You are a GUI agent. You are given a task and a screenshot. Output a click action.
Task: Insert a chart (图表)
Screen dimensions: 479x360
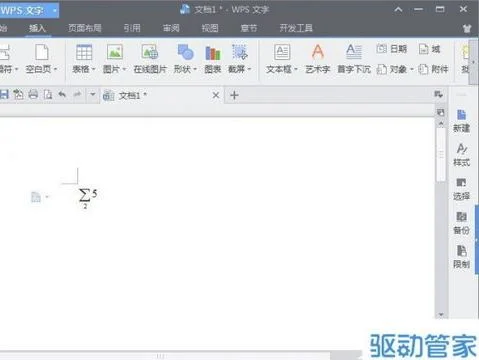[x=213, y=59]
